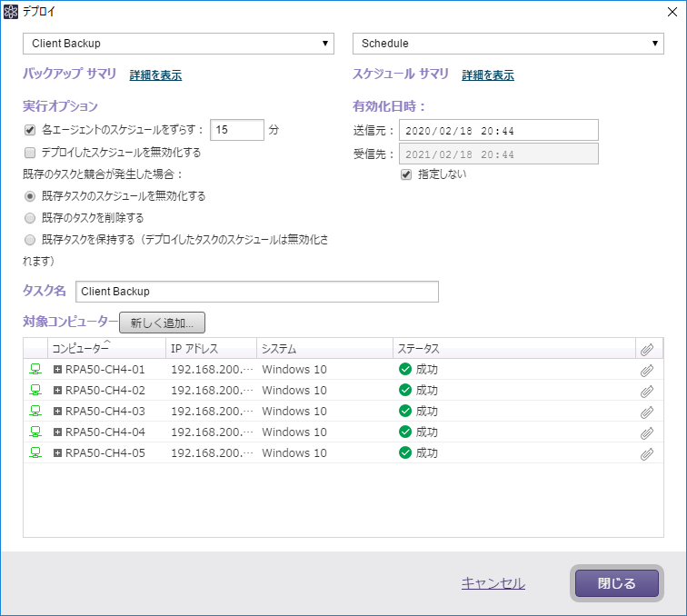Screen dimensions: 687x616
Task: Open the Client Backup dropdown
Action: pos(180,44)
